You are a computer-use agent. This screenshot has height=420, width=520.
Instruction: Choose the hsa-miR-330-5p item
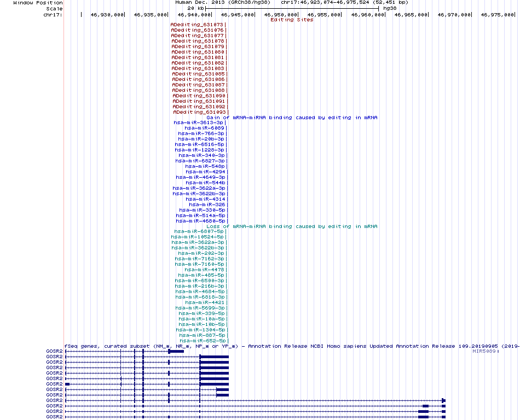(x=203, y=210)
